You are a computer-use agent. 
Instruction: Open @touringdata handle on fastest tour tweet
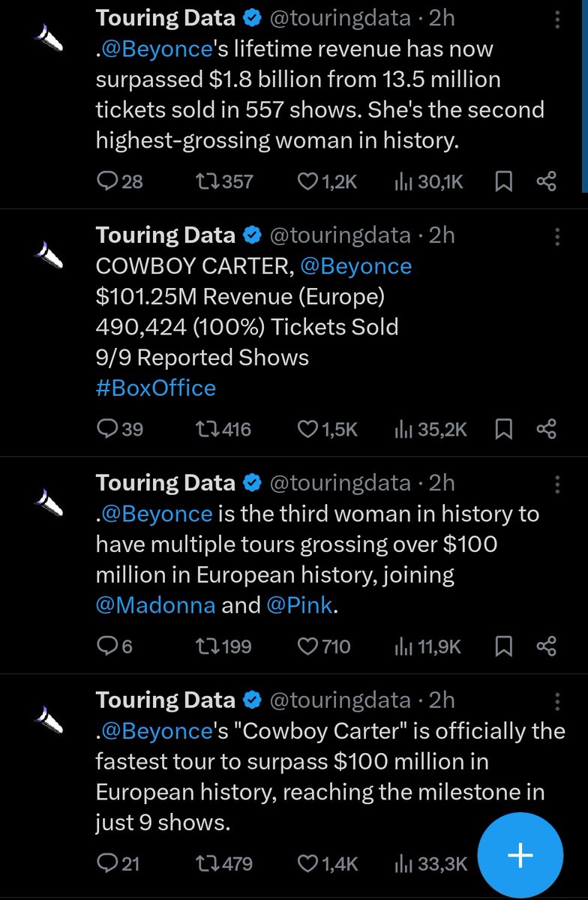[340, 700]
